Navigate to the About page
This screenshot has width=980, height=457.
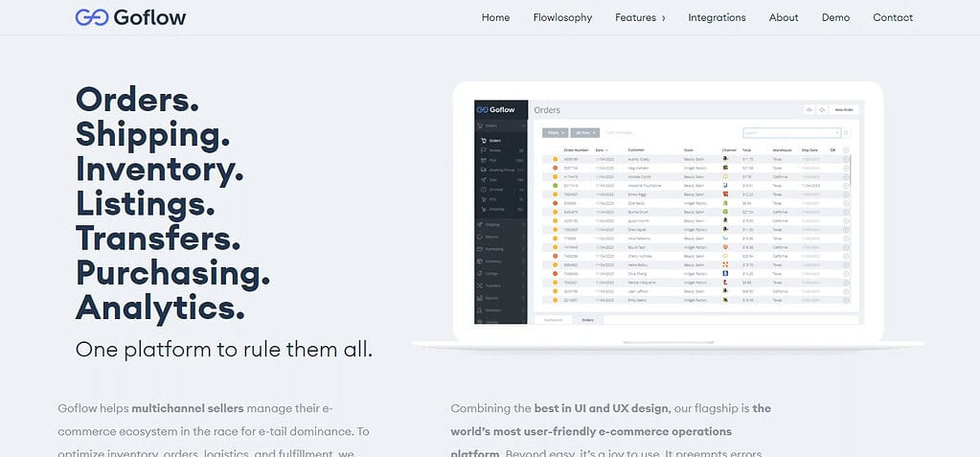(784, 17)
